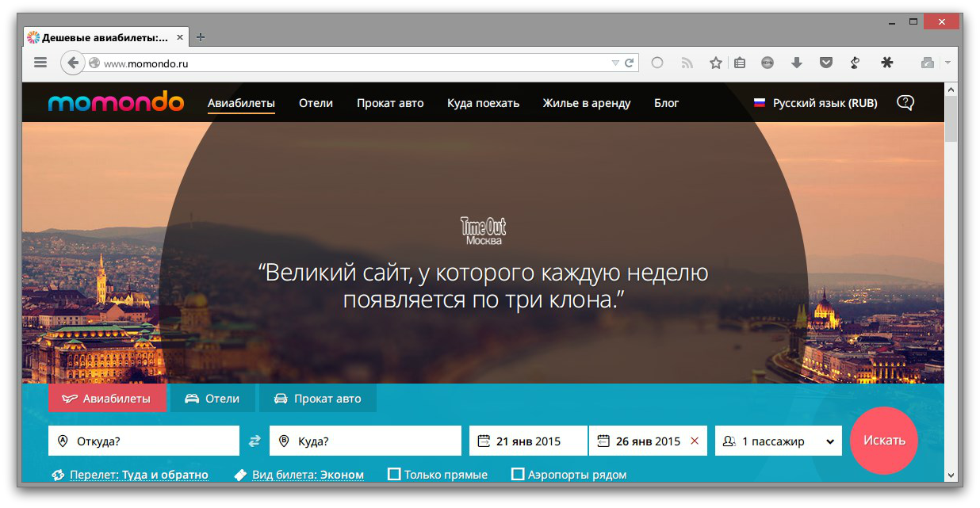Select the Отели search tab
Screen dimensions: 980x508
coord(212,399)
